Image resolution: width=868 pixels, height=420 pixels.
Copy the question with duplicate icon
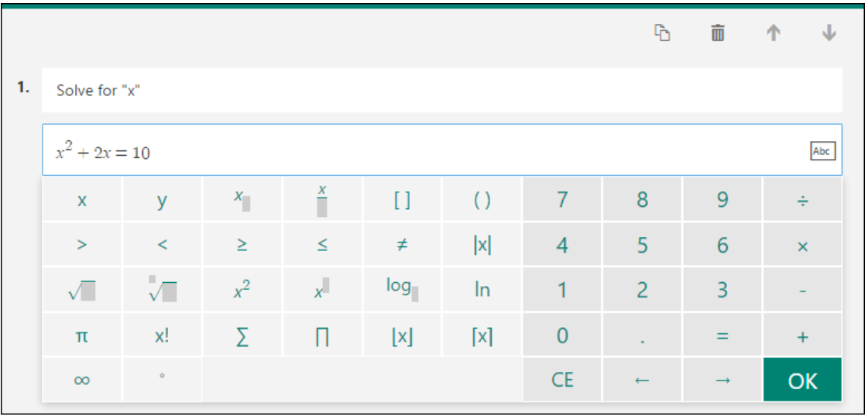(x=663, y=33)
